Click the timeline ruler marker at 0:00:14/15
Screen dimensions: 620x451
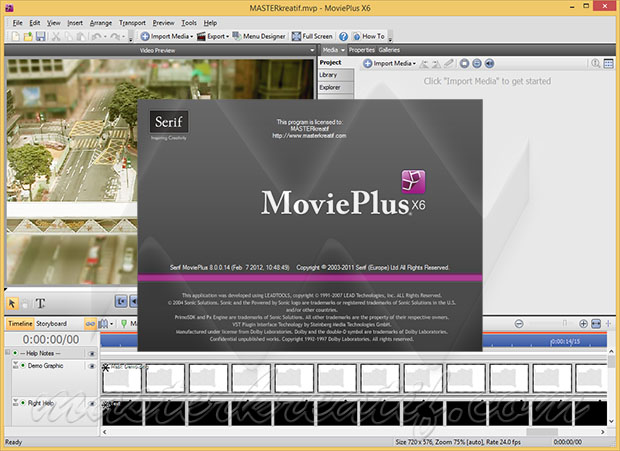pos(565,342)
